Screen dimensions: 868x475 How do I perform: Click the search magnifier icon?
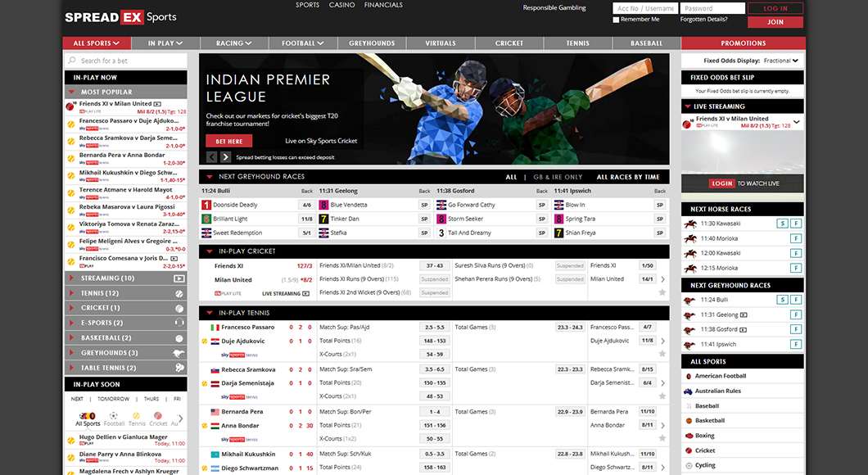pyautogui.click(x=72, y=61)
